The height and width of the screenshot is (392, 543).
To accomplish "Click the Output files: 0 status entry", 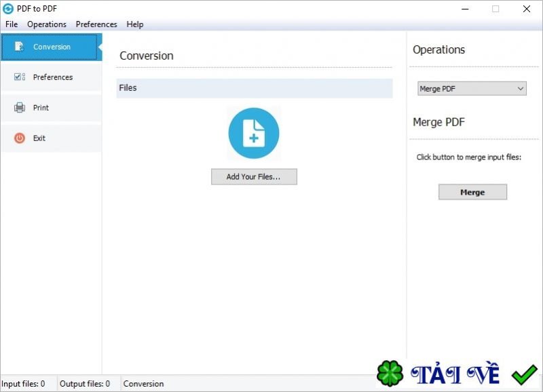I will click(84, 384).
